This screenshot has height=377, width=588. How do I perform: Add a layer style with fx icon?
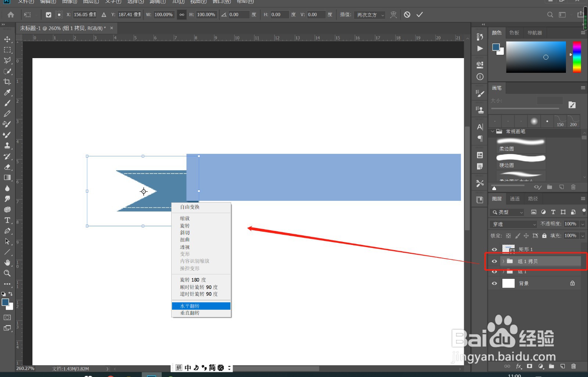[519, 366]
